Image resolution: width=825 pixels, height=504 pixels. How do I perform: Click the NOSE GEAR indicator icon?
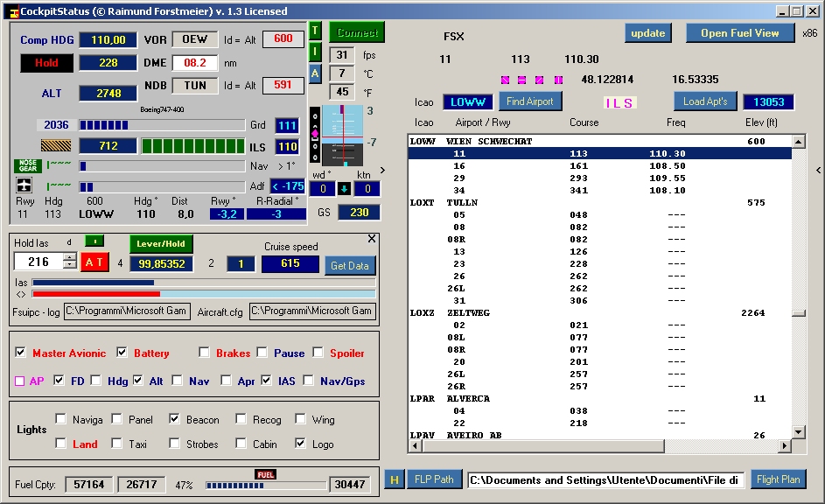pos(27,165)
